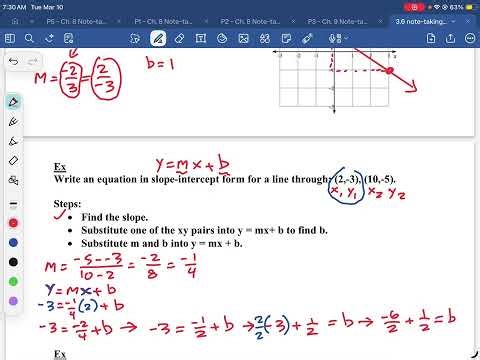
Task: Choose the shapes tool in side palette
Action: (13, 180)
